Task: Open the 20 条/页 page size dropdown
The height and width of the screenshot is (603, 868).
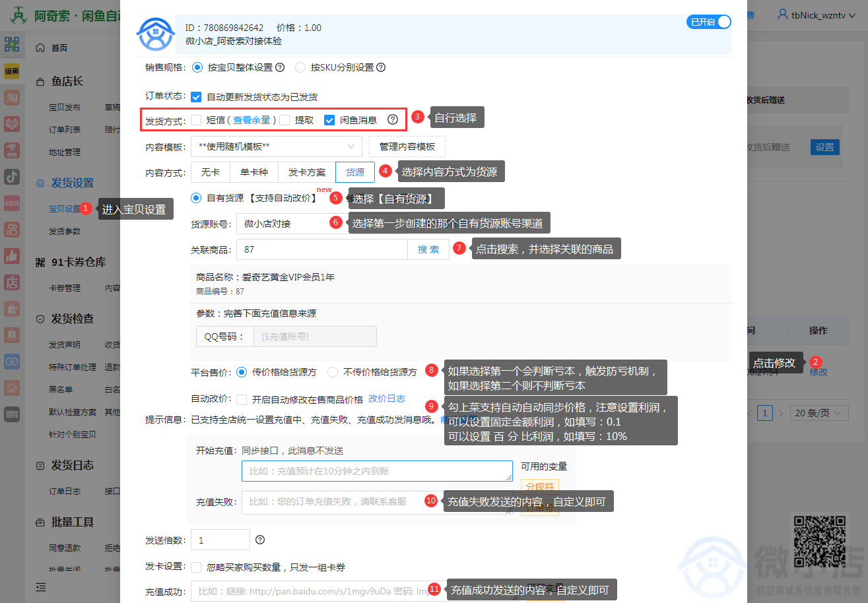Action: coord(819,413)
